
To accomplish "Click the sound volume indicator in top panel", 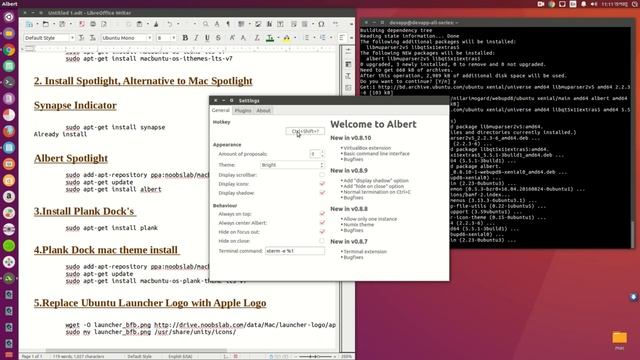I will (594, 4).
